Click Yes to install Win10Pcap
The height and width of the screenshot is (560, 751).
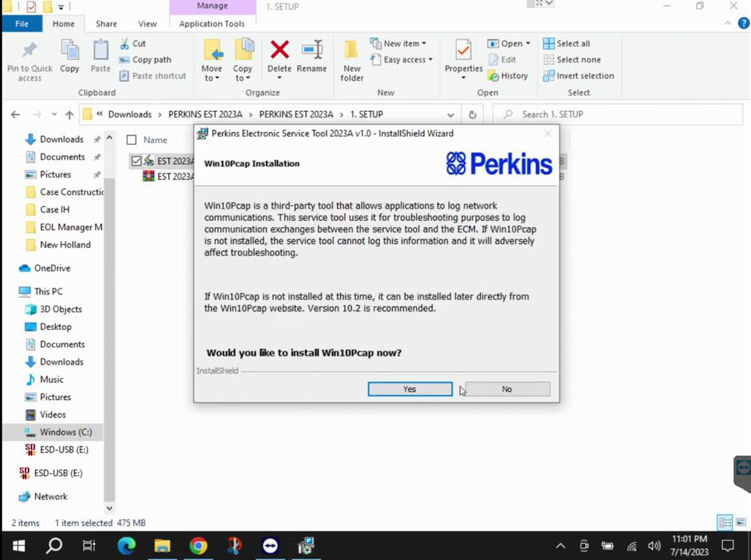point(409,389)
